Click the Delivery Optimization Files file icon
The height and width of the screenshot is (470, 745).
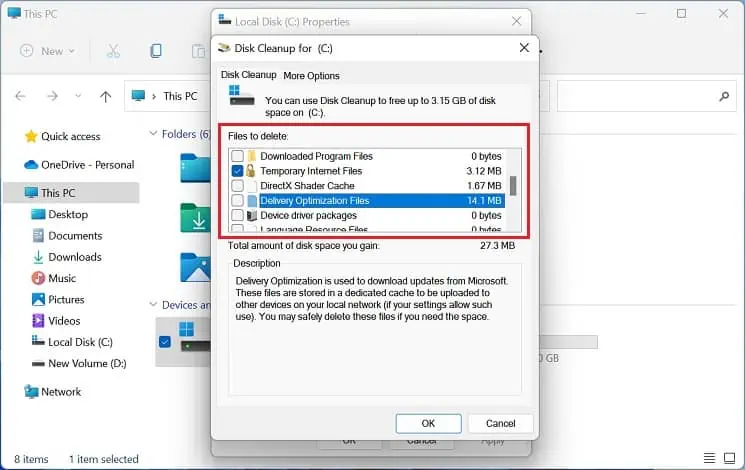click(x=252, y=201)
